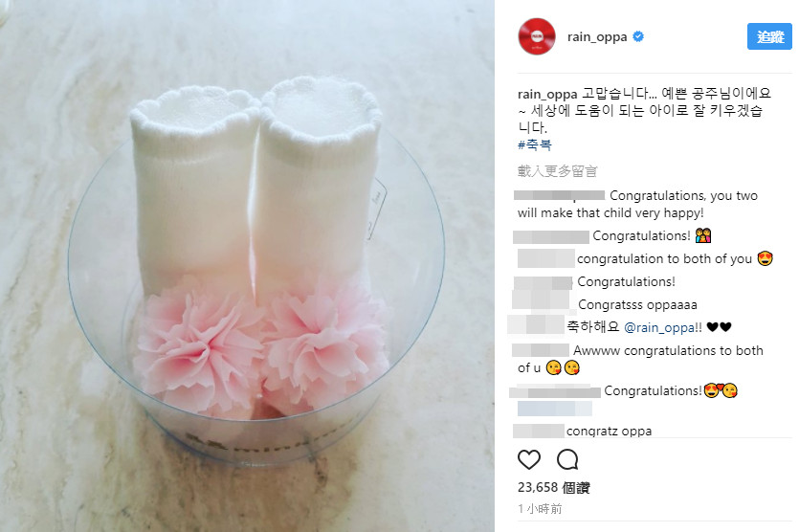
Task: Open blurred commenter of "Awwww congratulations"
Action: [x=540, y=350]
